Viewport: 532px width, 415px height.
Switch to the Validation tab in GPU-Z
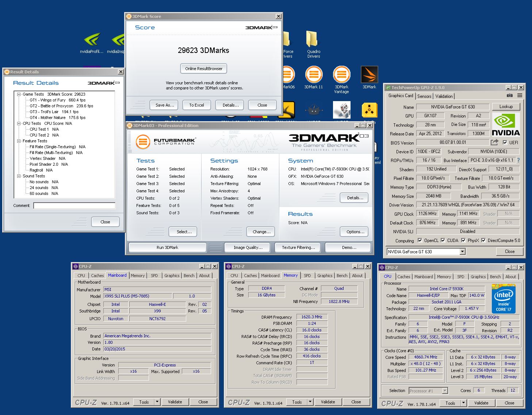(x=444, y=96)
